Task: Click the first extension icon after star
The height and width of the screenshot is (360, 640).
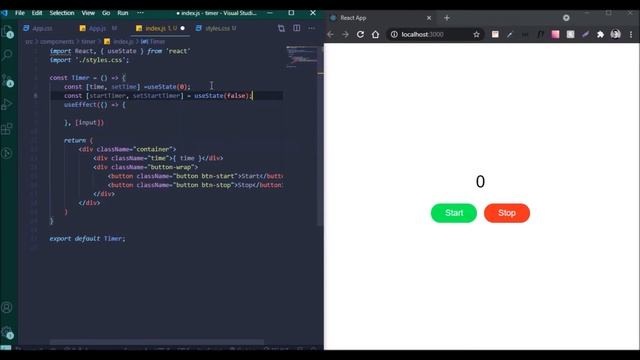Action: tap(495, 34)
